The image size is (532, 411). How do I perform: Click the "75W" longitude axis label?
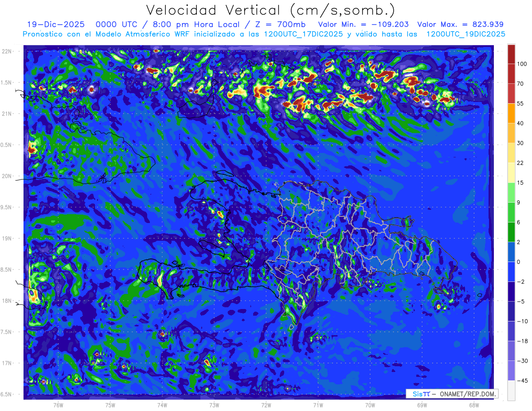coord(110,405)
